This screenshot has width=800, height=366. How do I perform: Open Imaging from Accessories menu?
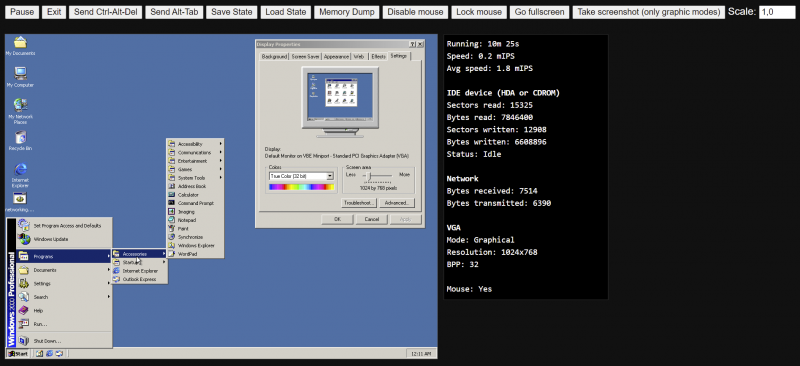click(195, 211)
